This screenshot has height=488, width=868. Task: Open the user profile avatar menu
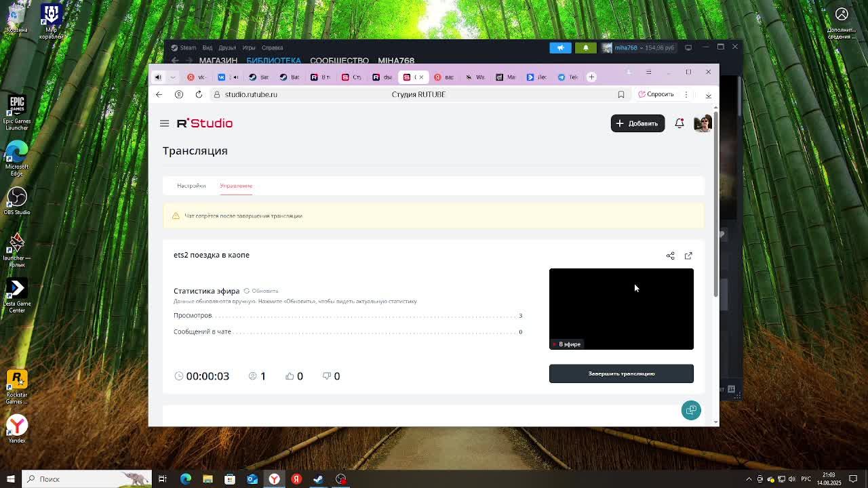[x=702, y=123]
